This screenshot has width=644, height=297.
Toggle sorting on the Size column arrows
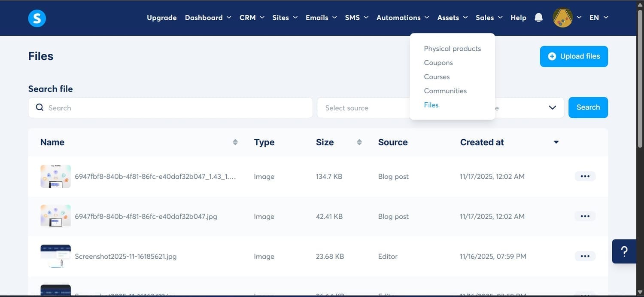pyautogui.click(x=359, y=141)
